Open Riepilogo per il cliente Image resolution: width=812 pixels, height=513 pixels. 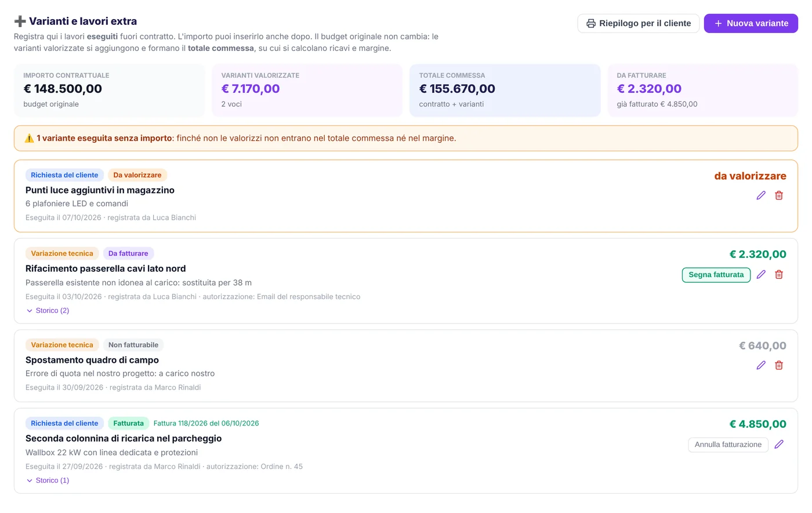[639, 23]
